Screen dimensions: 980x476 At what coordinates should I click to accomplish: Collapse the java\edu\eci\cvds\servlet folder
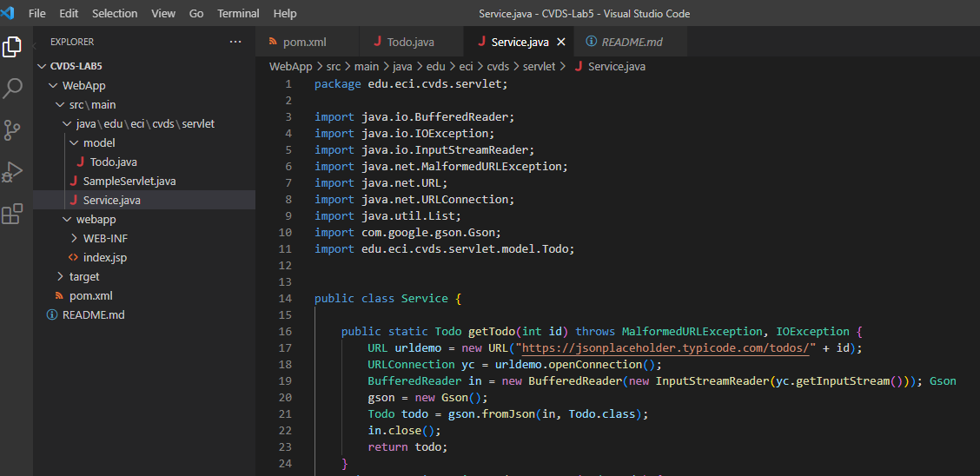click(x=67, y=123)
